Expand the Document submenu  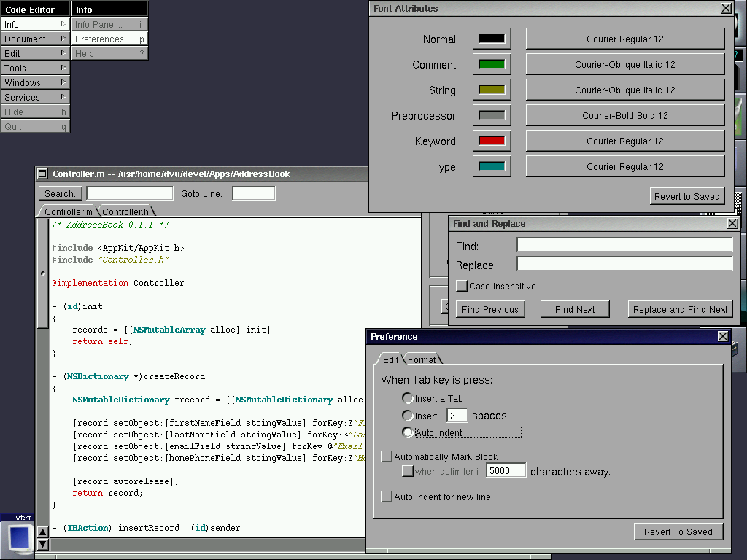(35, 39)
